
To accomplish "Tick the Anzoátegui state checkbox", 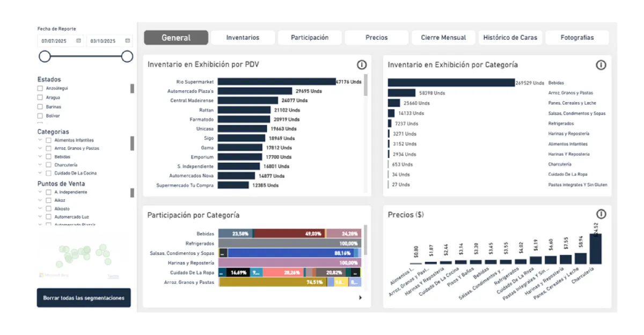I will click(40, 88).
